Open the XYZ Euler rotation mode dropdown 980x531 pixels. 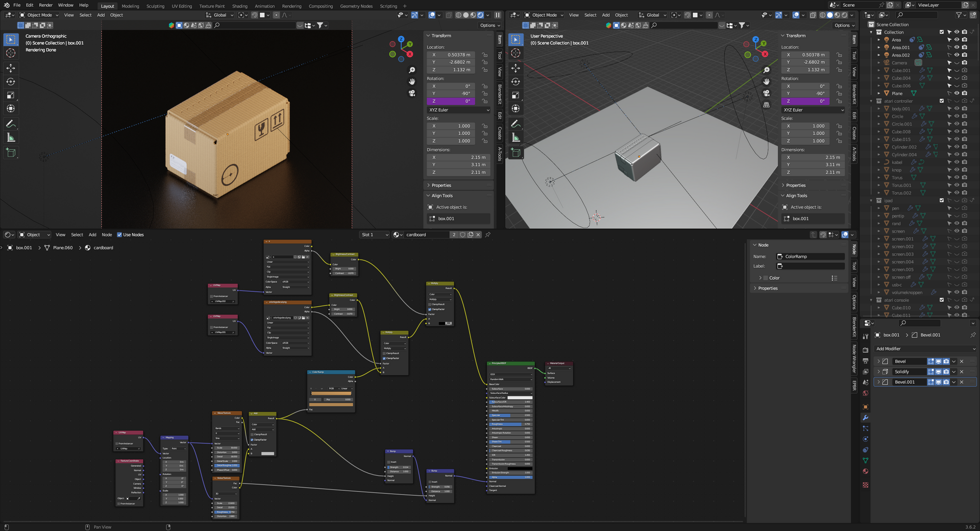pos(459,110)
